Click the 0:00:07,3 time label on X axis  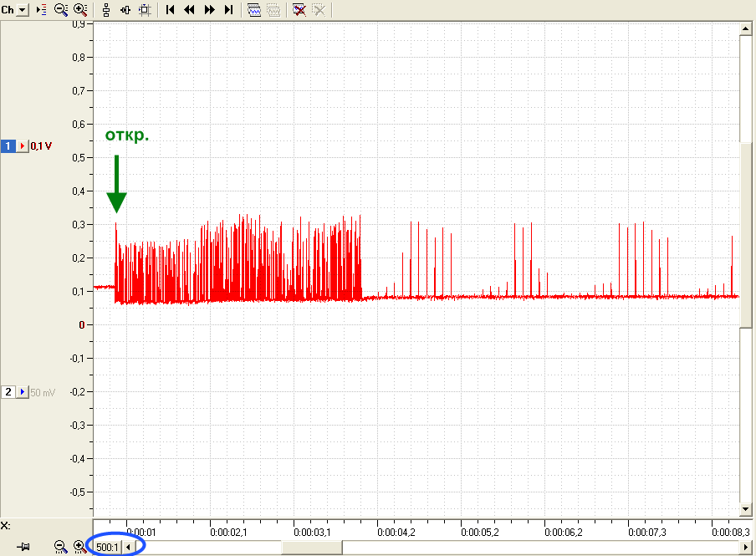tap(647, 533)
